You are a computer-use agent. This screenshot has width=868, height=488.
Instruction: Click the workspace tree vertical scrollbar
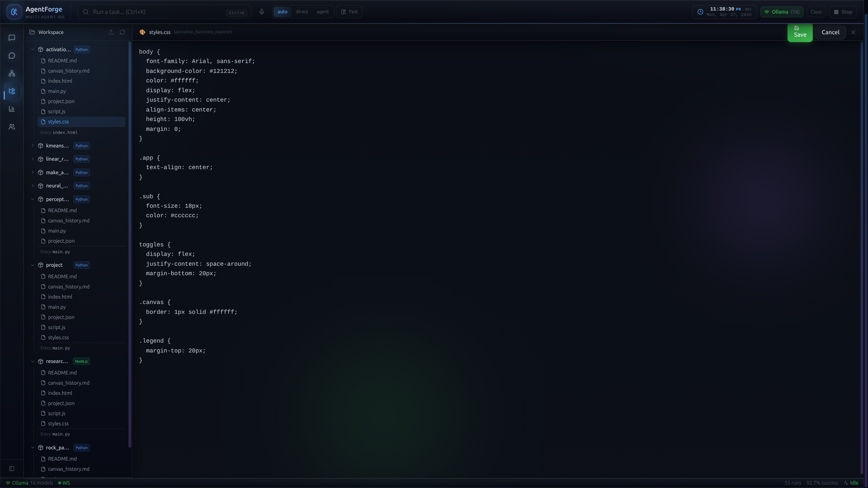(130, 244)
